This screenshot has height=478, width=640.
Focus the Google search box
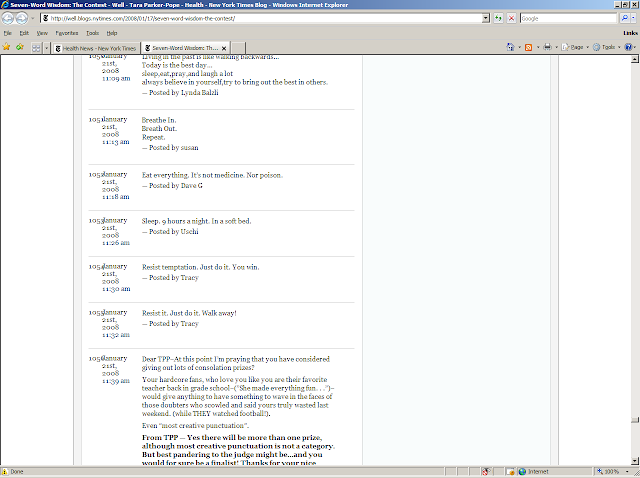tap(569, 18)
